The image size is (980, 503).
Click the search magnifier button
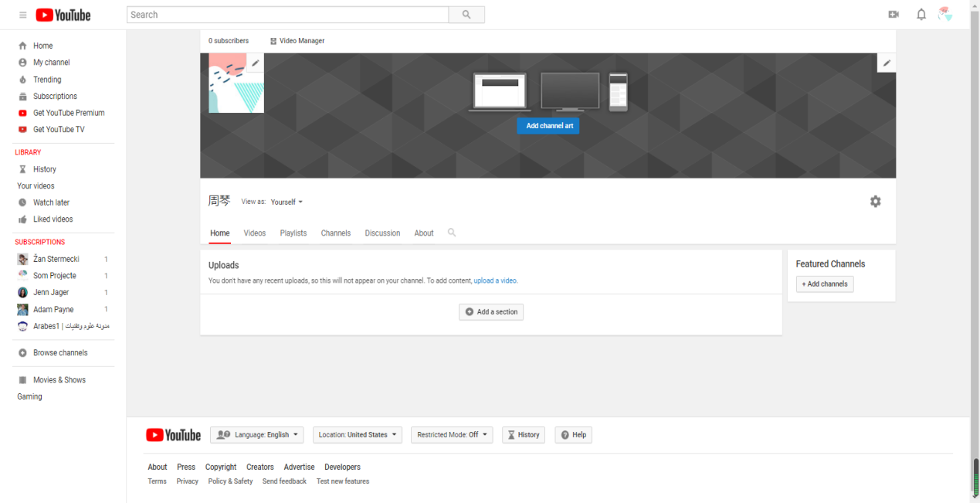[466, 15]
